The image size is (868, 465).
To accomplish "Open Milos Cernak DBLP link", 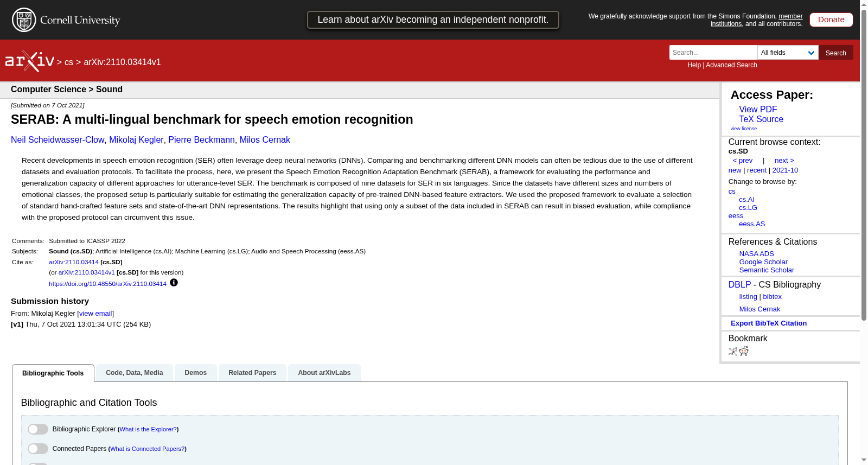I will 759,309.
